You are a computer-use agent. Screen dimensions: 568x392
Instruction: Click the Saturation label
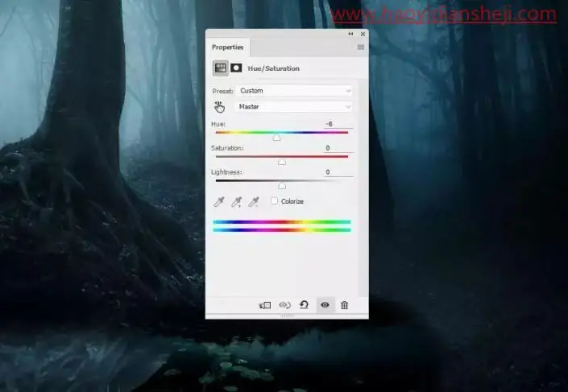(227, 148)
